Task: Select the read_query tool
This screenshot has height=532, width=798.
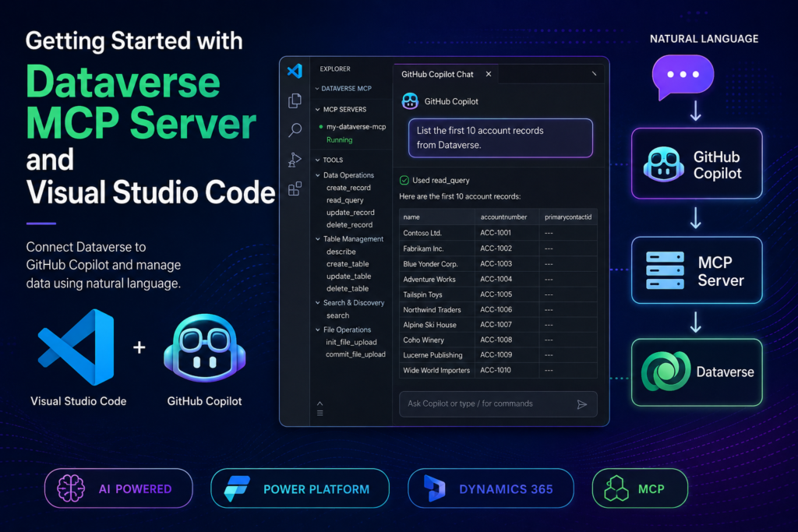Action: (345, 200)
